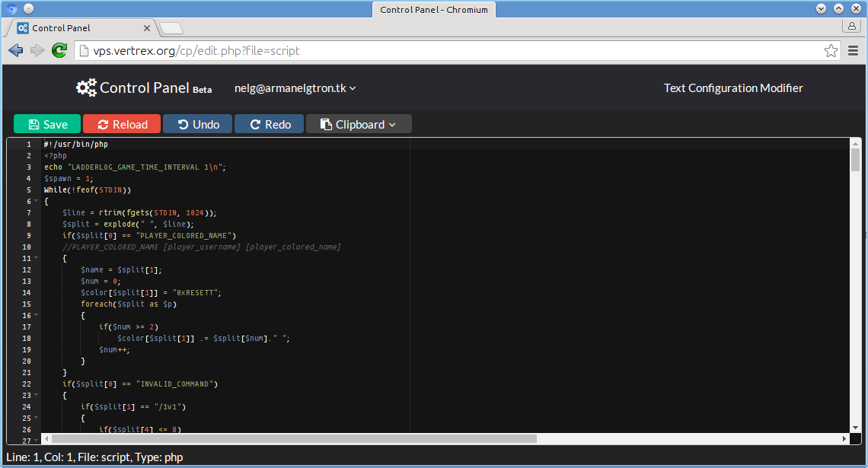Bookmark this page with the star icon

pos(831,51)
